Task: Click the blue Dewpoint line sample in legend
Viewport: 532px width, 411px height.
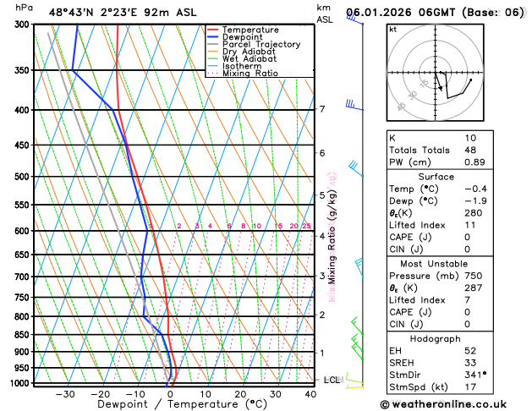Action: click(213, 37)
